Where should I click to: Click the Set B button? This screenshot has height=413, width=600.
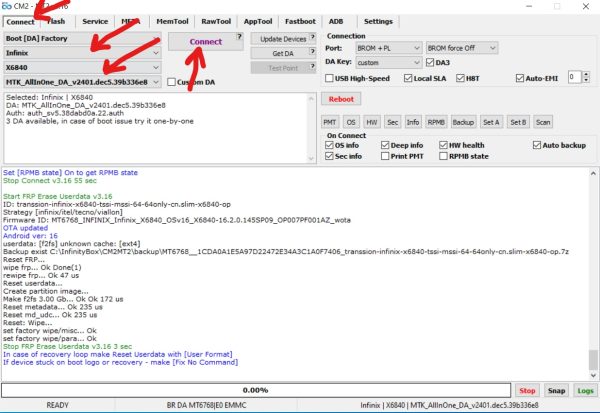[x=518, y=122]
